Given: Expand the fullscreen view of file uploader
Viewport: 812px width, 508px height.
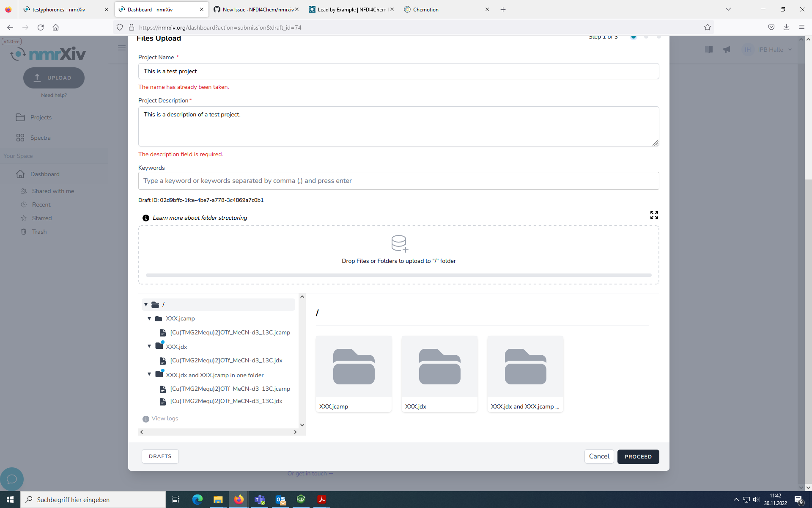Looking at the screenshot, I should pos(654,215).
